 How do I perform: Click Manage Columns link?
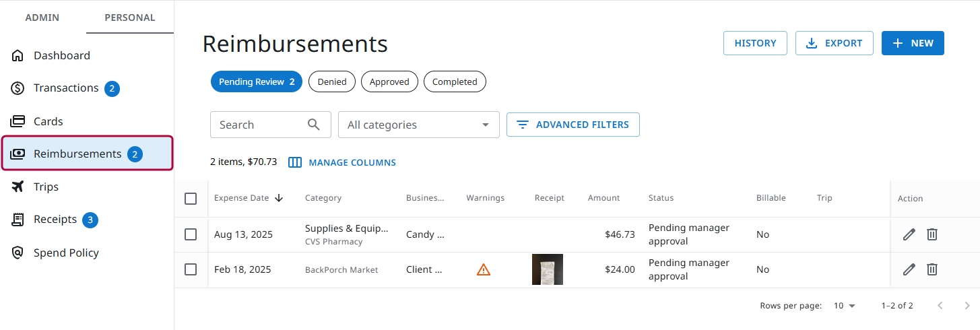pyautogui.click(x=342, y=162)
